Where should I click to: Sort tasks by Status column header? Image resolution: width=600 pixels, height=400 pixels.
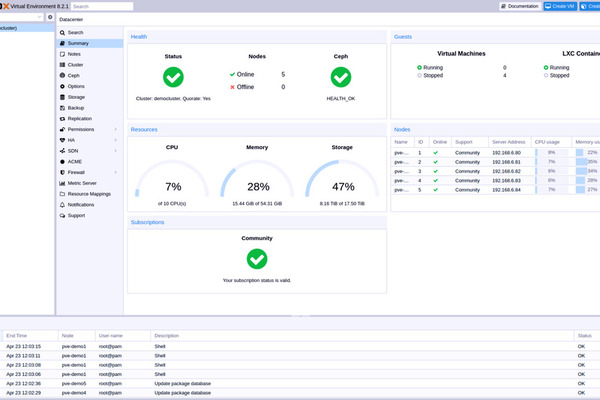587,336
